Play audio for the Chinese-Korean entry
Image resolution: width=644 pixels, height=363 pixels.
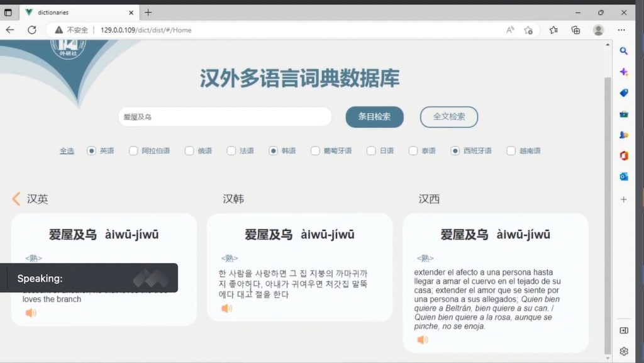(227, 308)
